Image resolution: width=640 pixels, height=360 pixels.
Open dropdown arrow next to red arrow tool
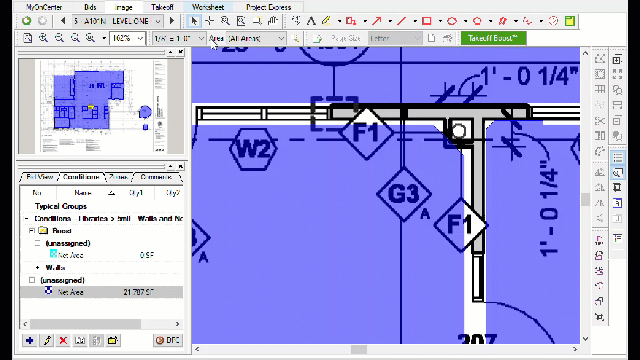[390, 21]
